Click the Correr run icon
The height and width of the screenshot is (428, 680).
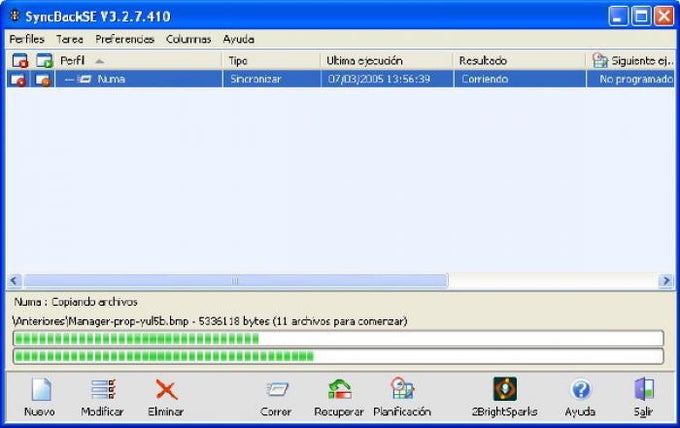[276, 389]
